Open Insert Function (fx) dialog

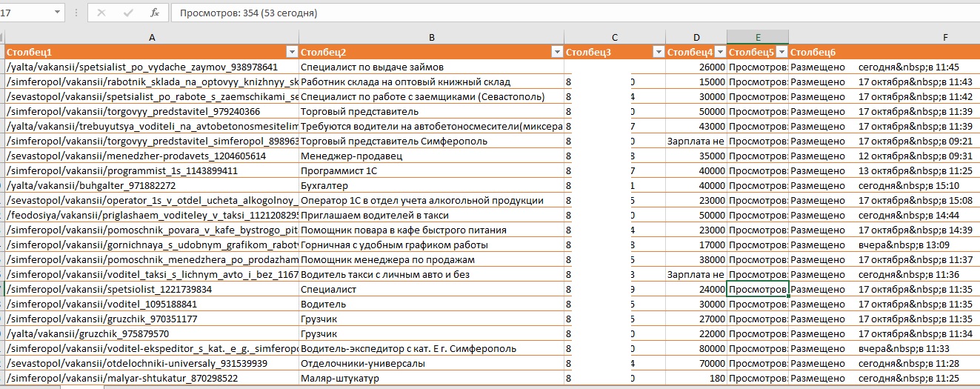(154, 13)
